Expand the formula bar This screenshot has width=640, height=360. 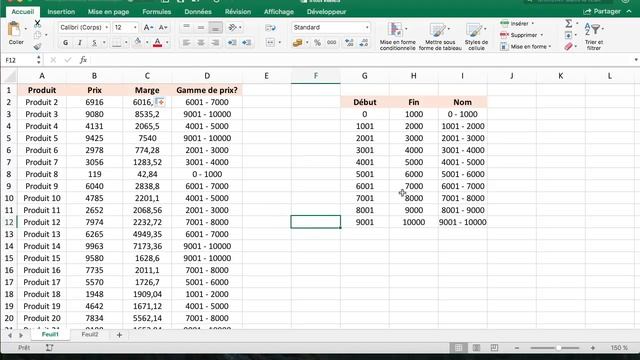pyautogui.click(x=636, y=60)
